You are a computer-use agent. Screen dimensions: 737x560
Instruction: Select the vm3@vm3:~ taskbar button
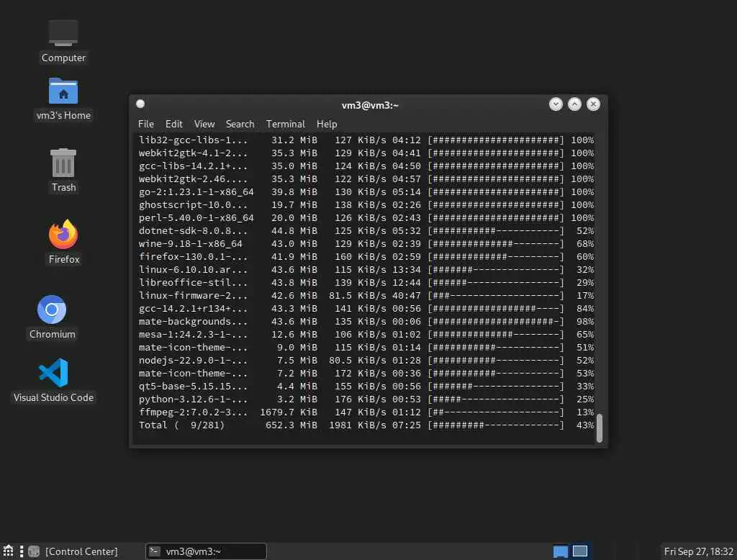pyautogui.click(x=206, y=551)
